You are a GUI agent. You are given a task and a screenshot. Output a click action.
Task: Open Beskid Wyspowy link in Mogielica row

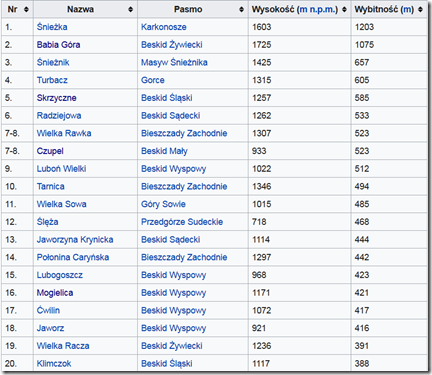click(x=174, y=293)
